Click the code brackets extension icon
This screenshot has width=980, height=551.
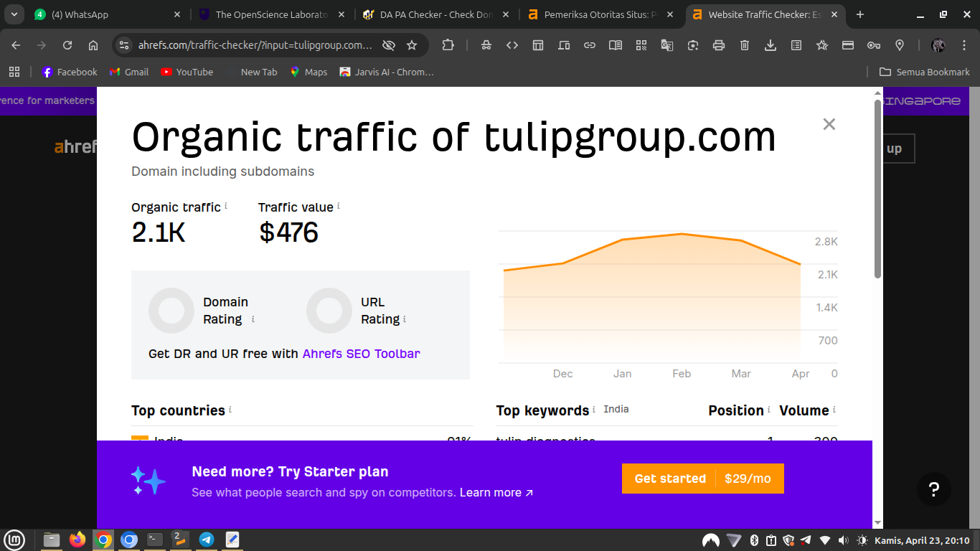pos(512,45)
